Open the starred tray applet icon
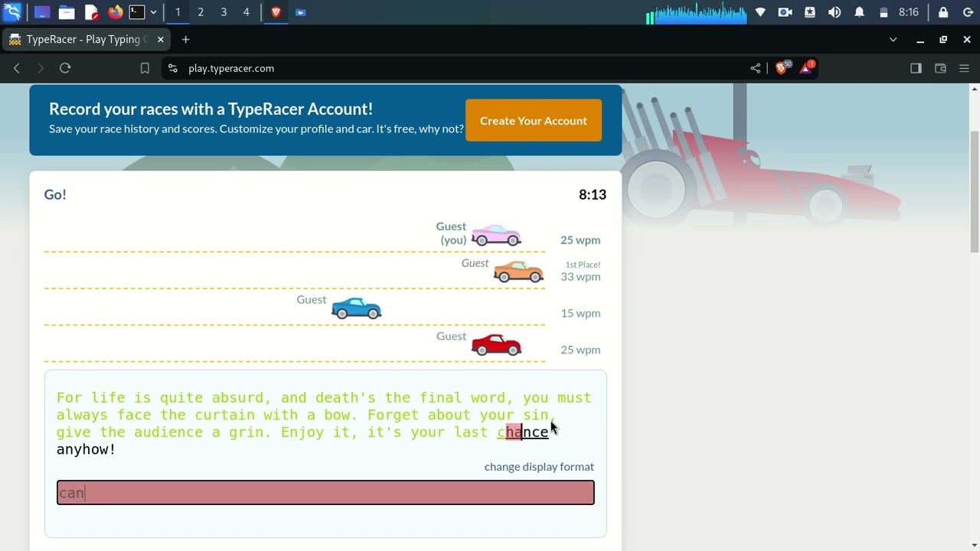This screenshot has width=980, height=551. point(810,12)
